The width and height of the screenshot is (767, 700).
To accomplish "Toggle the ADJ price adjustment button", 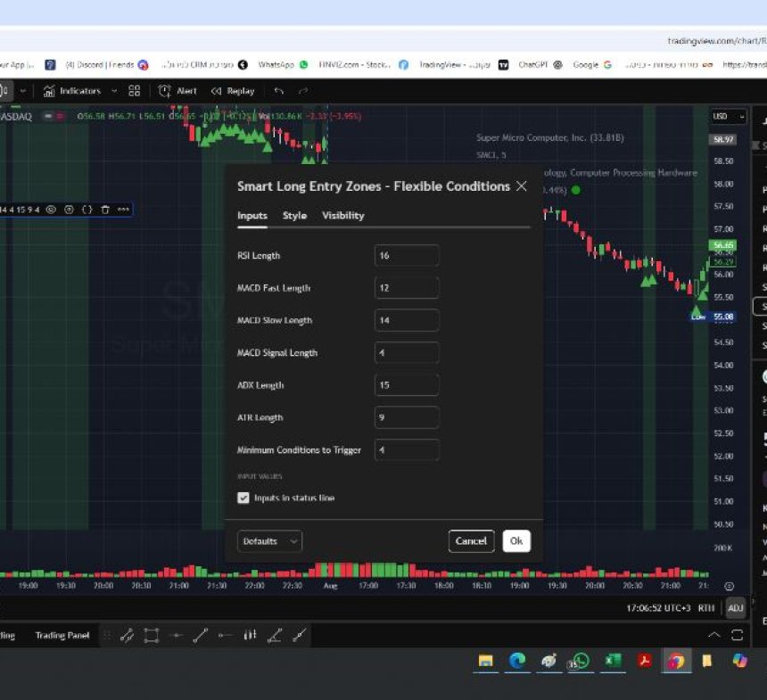I will click(735, 608).
